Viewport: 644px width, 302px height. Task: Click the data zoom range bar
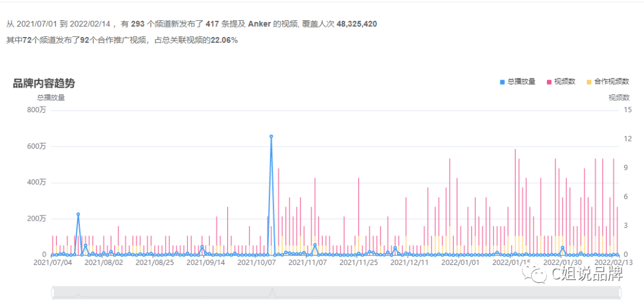click(x=336, y=292)
